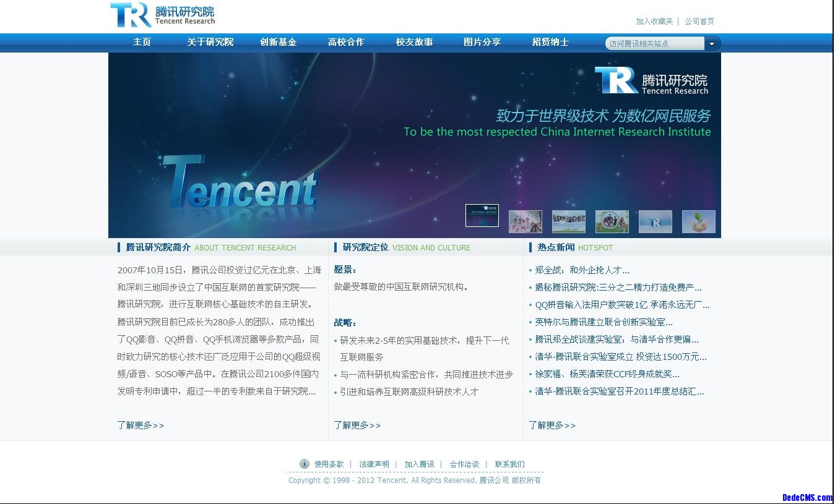Open the 主页 navigation item
The width and height of the screenshot is (835, 504).
(142, 42)
